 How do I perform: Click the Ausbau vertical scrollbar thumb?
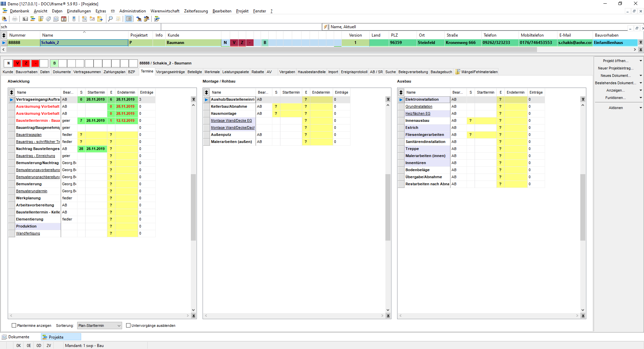(583, 207)
